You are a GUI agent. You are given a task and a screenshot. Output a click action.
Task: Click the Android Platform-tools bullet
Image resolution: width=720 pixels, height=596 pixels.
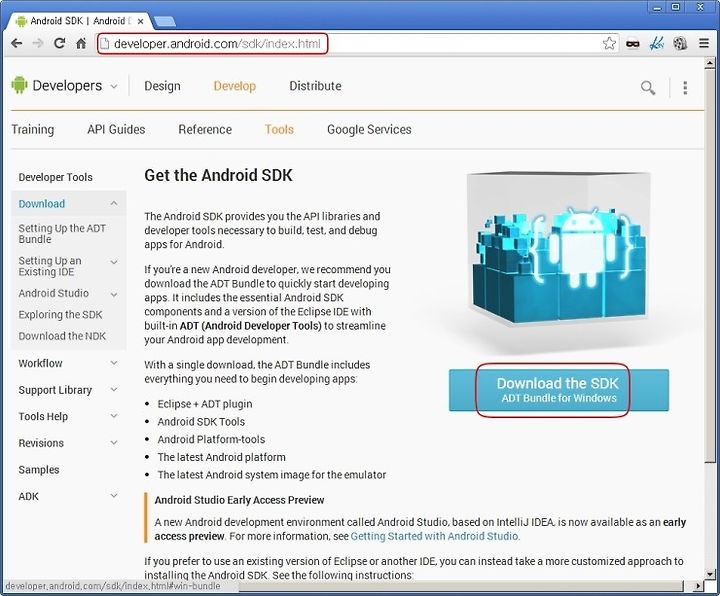[211, 439]
